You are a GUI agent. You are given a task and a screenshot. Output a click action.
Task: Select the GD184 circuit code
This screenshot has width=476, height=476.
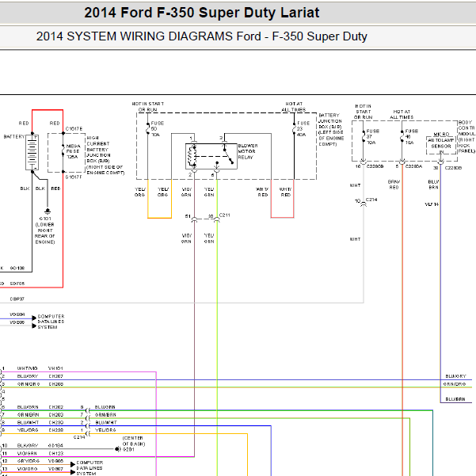point(55,446)
